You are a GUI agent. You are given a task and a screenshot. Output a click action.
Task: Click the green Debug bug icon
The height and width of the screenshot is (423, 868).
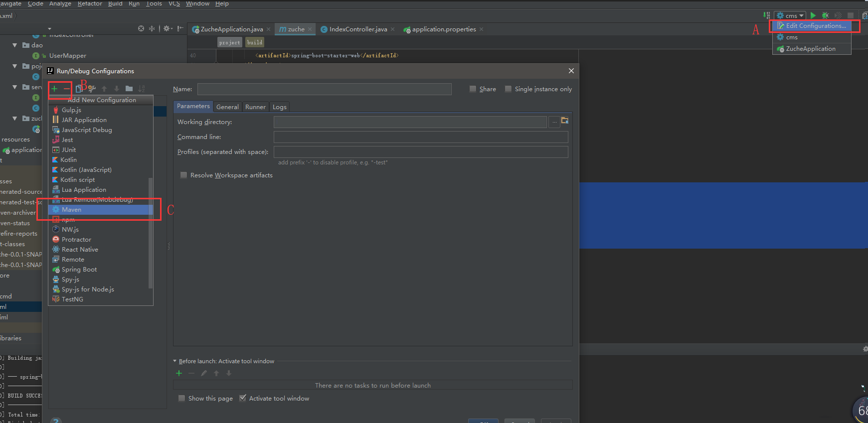(826, 15)
